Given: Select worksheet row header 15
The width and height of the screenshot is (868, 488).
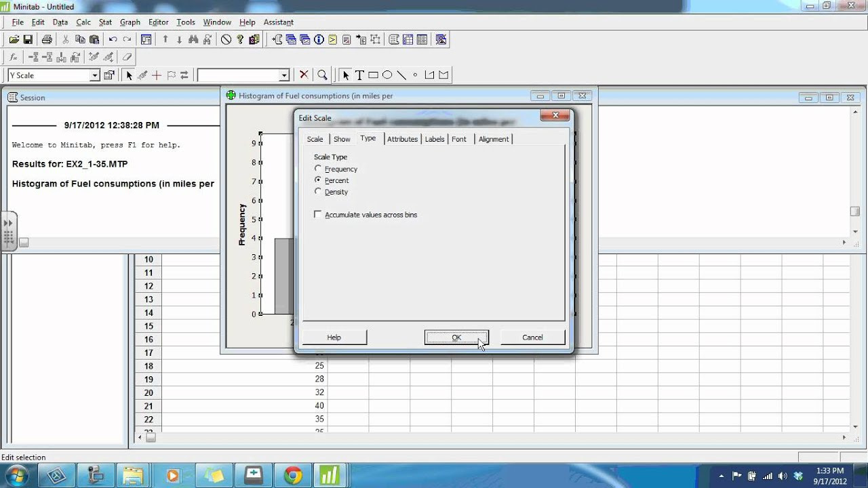Looking at the screenshot, I should point(148,326).
